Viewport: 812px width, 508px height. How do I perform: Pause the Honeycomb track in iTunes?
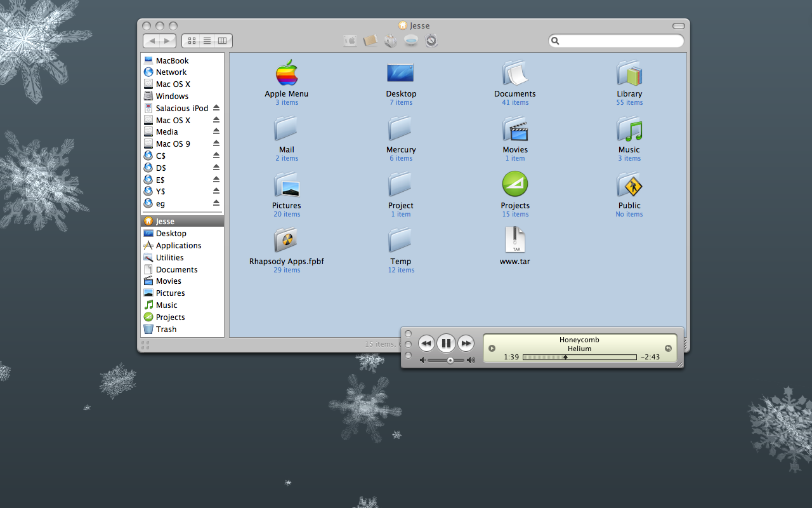click(446, 344)
